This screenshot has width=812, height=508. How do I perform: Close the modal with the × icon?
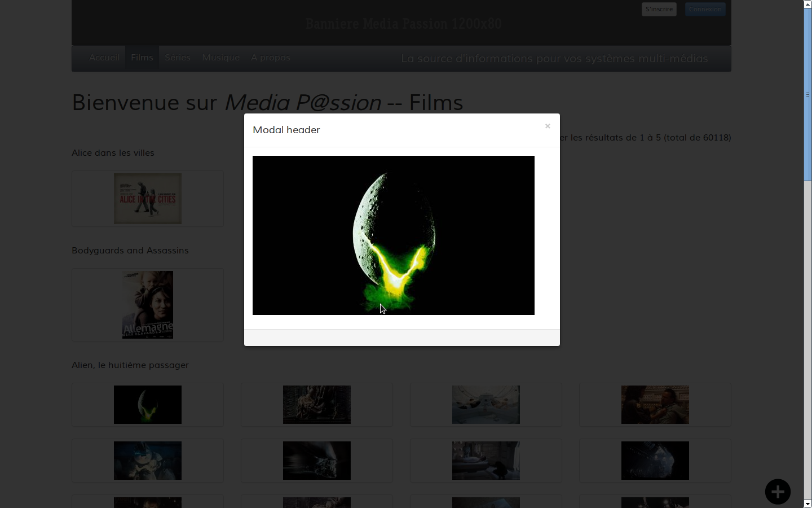click(547, 126)
